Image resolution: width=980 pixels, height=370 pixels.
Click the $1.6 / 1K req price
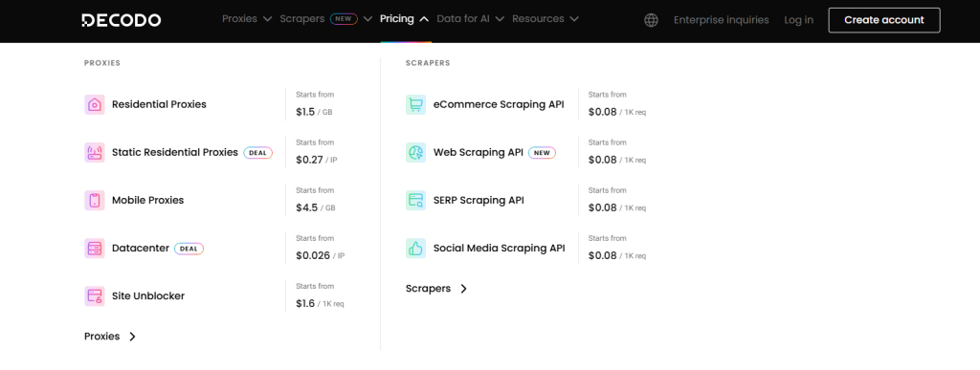click(x=320, y=304)
